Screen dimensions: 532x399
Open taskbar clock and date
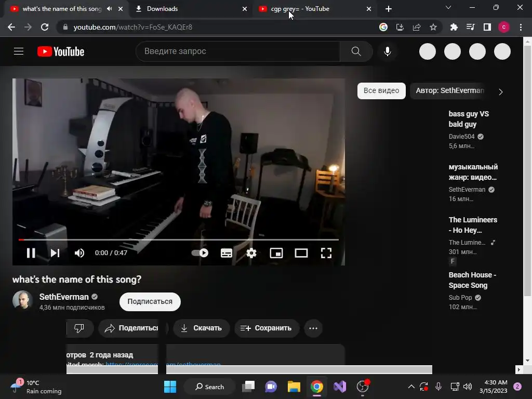click(494, 387)
